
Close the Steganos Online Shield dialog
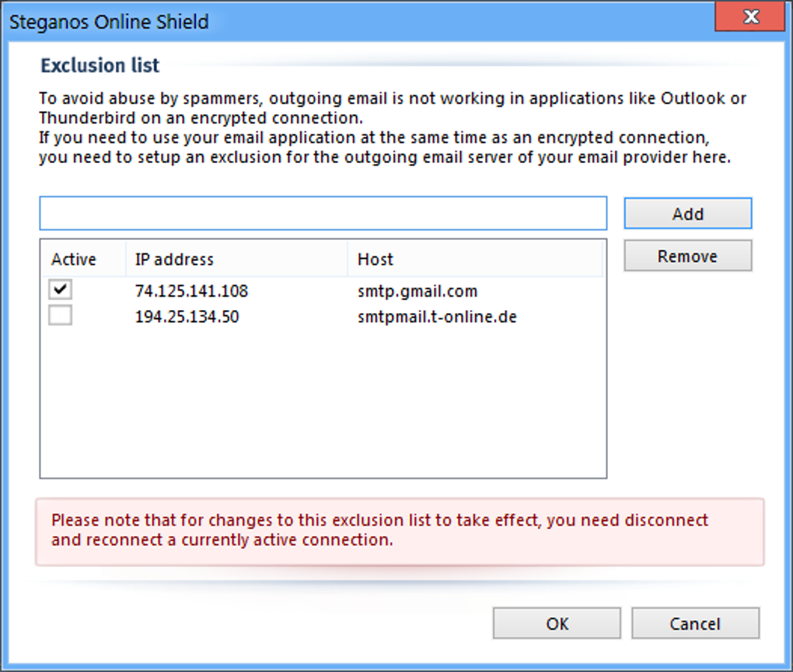coord(749,18)
